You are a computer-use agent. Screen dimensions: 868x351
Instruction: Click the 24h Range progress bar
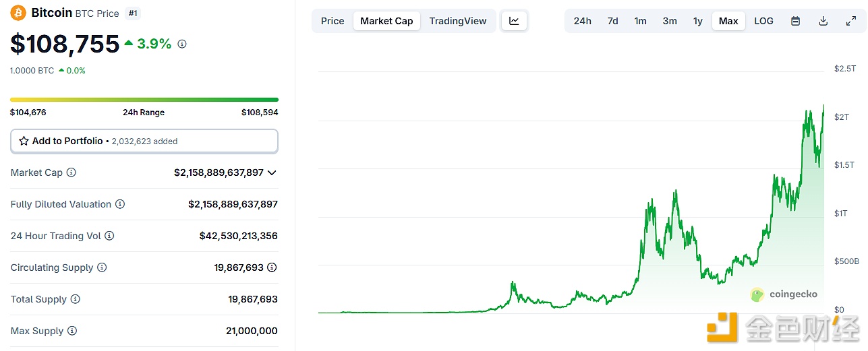coord(144,100)
